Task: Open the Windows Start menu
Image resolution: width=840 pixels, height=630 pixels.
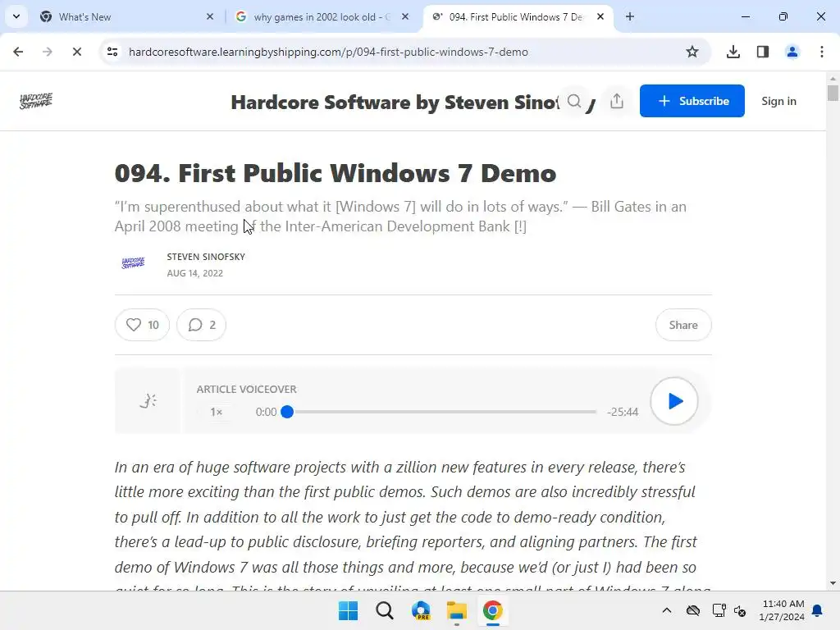Action: tap(348, 610)
